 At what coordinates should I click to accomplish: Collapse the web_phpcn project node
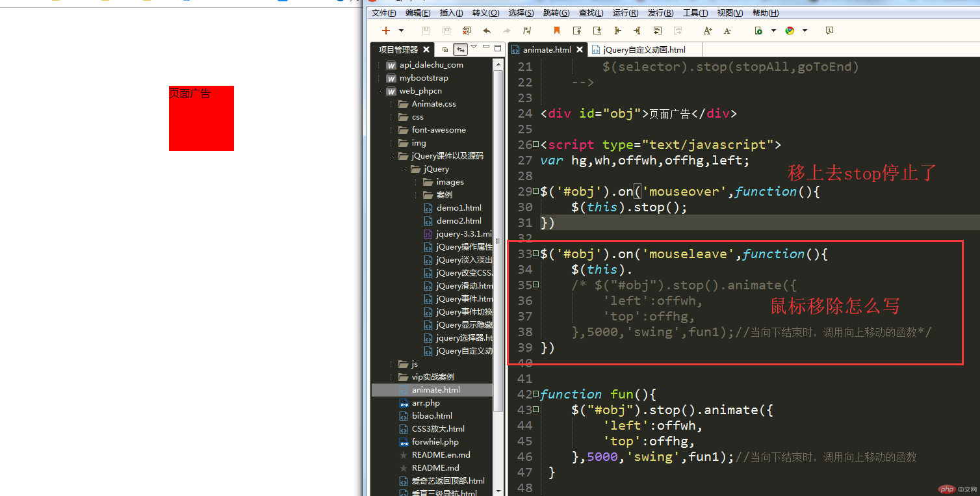pyautogui.click(x=379, y=91)
